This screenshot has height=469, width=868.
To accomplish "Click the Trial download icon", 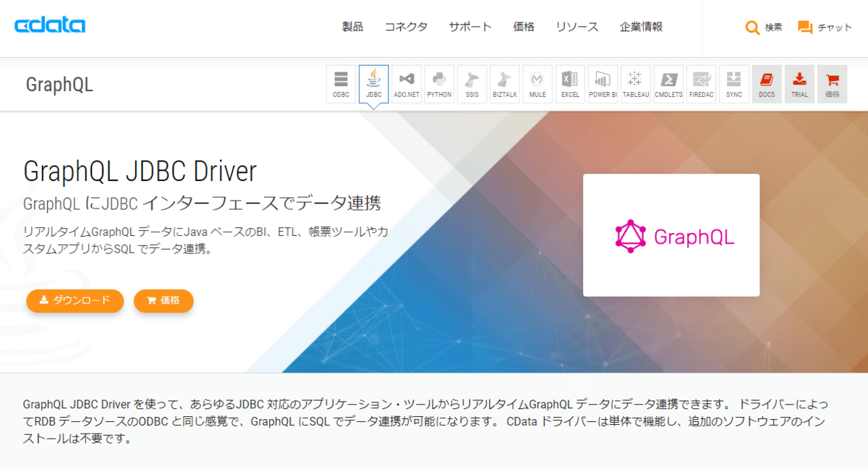I will click(799, 84).
